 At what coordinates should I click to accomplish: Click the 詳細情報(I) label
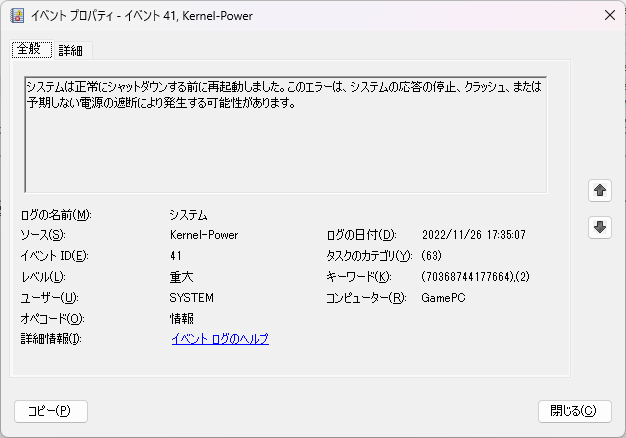(x=51, y=339)
